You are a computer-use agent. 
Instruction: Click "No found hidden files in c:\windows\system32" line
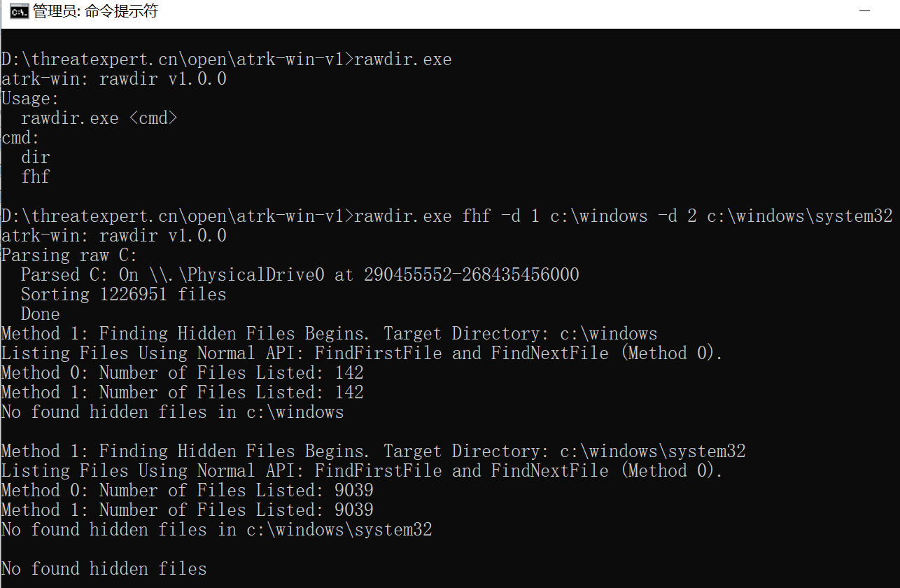(216, 530)
